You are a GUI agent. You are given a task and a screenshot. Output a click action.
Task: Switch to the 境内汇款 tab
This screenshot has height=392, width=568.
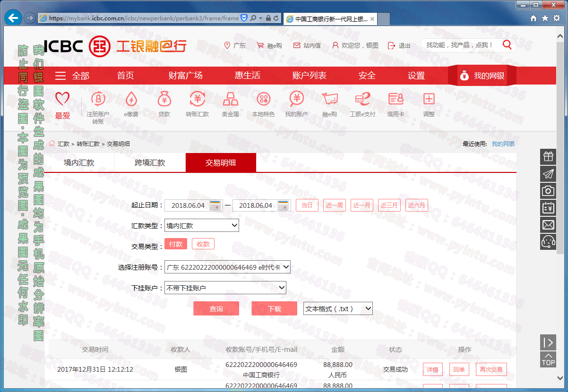(79, 163)
